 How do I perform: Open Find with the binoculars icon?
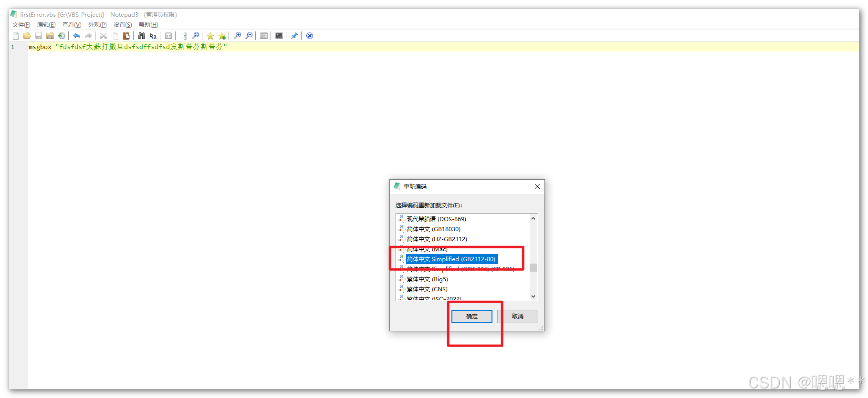(x=142, y=36)
